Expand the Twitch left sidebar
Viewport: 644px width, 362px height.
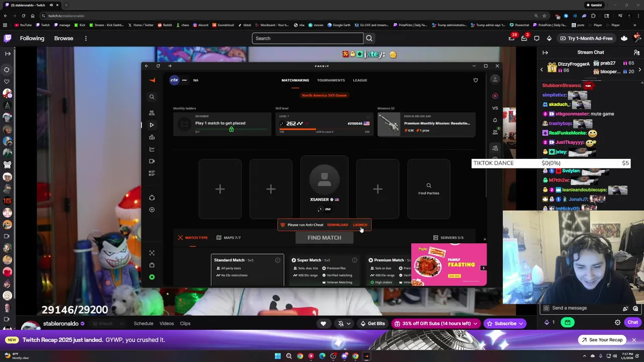tap(8, 53)
